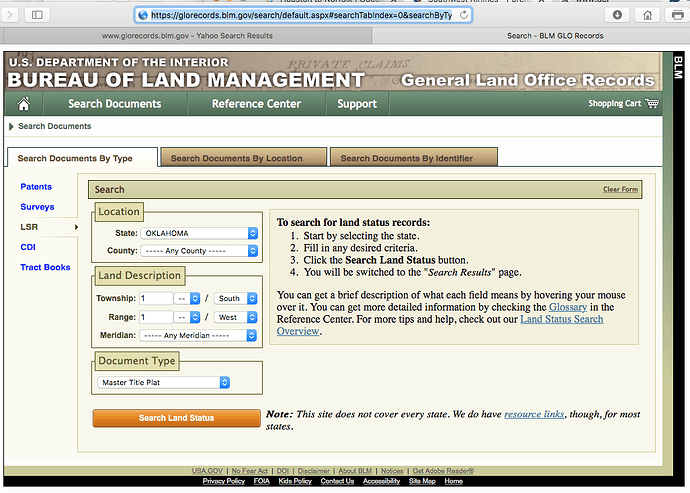Open the Disclaimer footer link

(313, 471)
